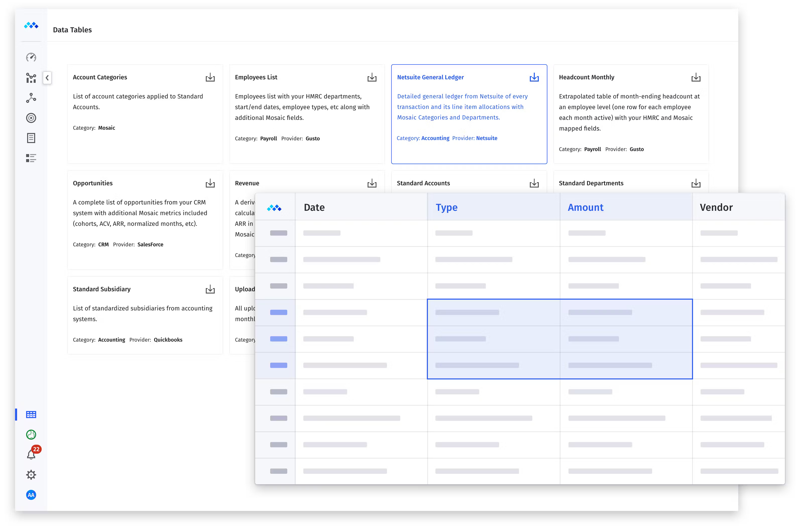Viewport: 802px width, 532px height.
Task: Select the Data Tables grid icon
Action: click(31, 415)
